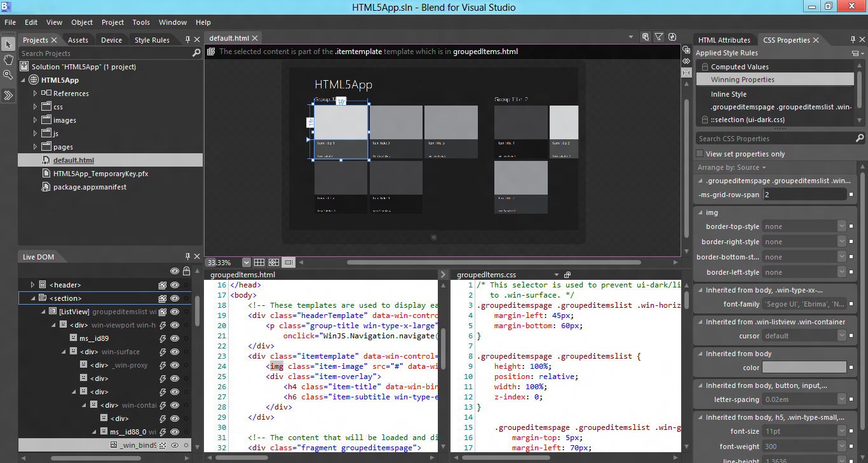
Task: Pin the Live DOM panel
Action: (x=188, y=256)
